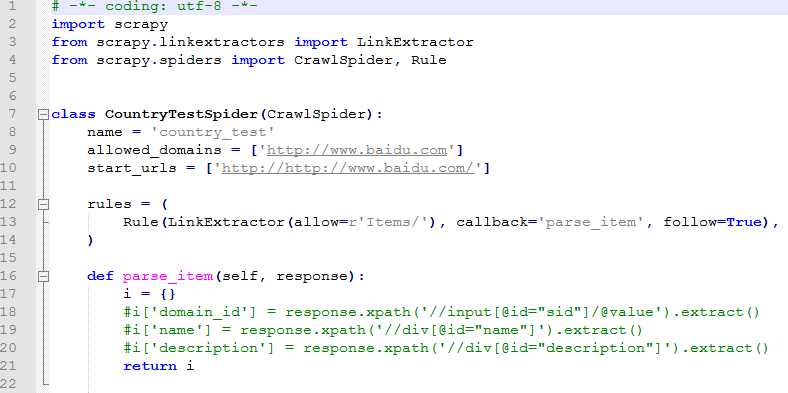This screenshot has height=393, width=788.
Task: Click 'CrawlSpider, Rule' import text
Action: coord(370,60)
